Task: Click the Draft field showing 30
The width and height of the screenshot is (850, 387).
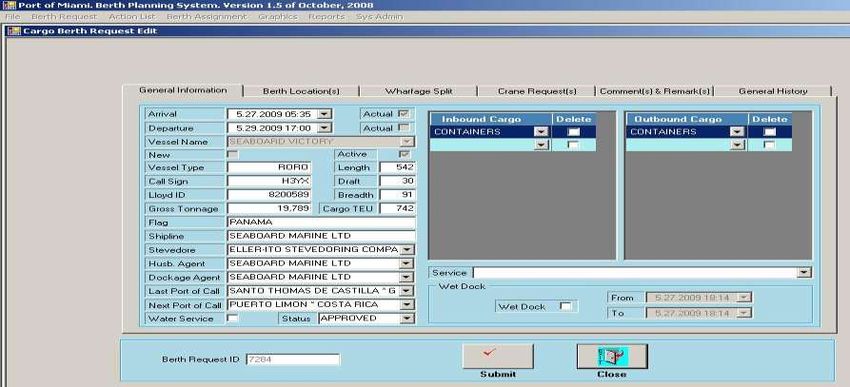Action: coord(397,182)
